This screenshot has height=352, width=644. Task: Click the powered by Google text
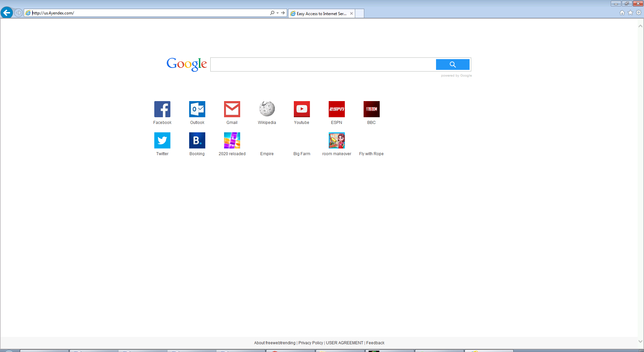point(456,76)
